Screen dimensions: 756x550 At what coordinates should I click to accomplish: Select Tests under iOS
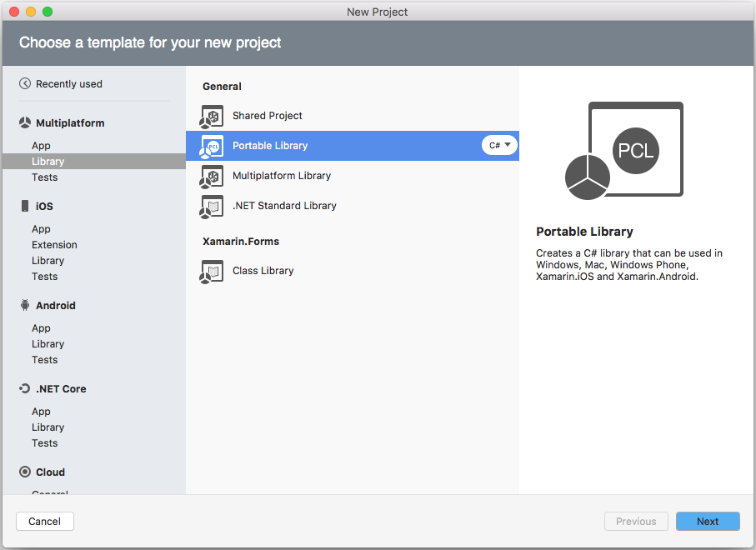click(x=45, y=276)
